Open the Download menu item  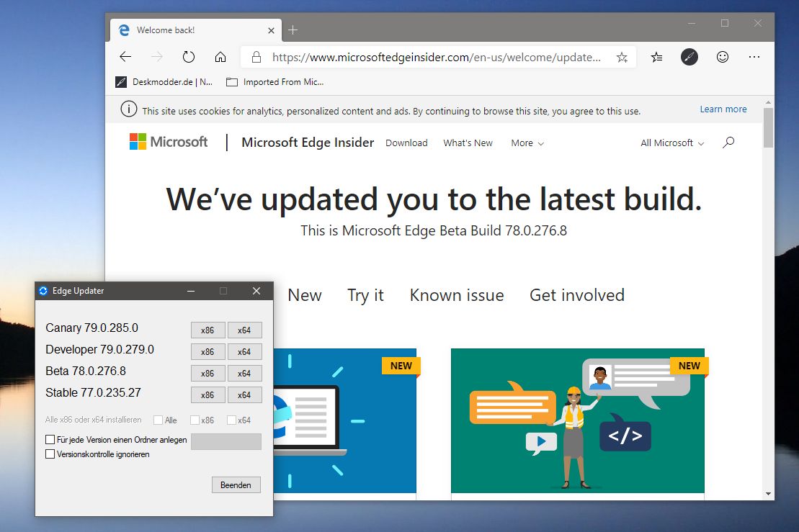click(x=406, y=143)
